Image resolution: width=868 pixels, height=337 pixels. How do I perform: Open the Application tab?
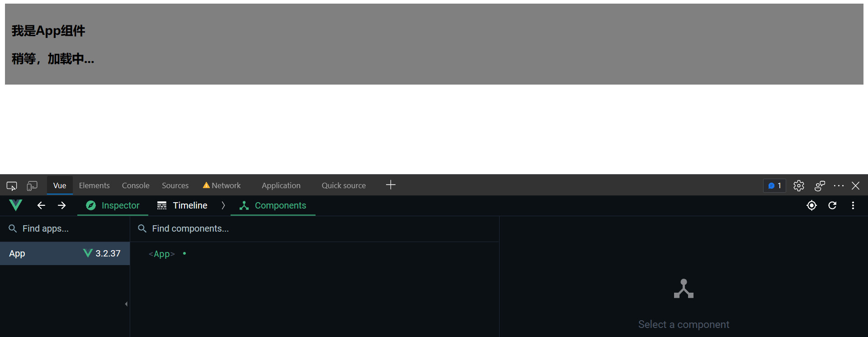pos(281,185)
